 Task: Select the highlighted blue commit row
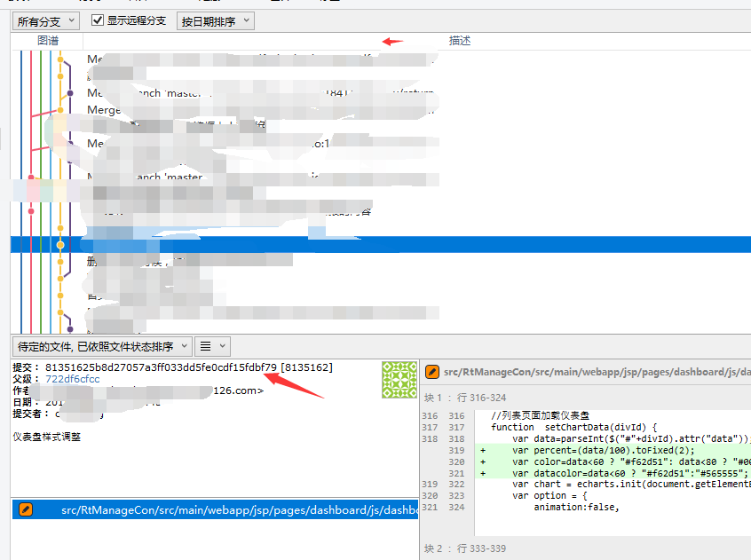click(x=355, y=242)
